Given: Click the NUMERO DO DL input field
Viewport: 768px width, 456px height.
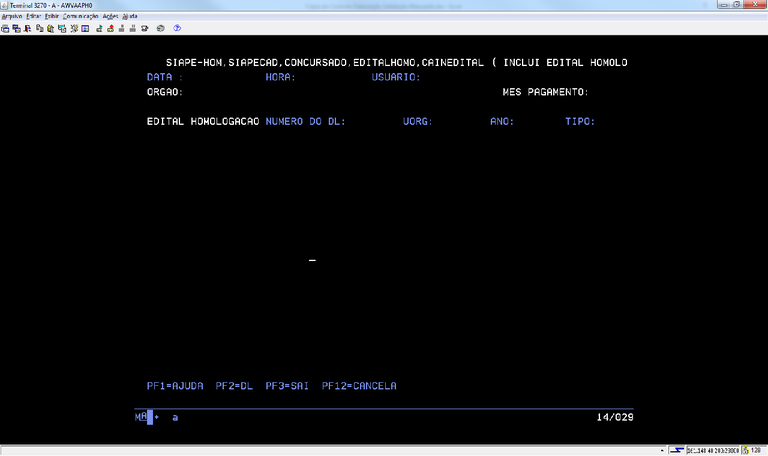Looking at the screenshot, I should tap(370, 122).
